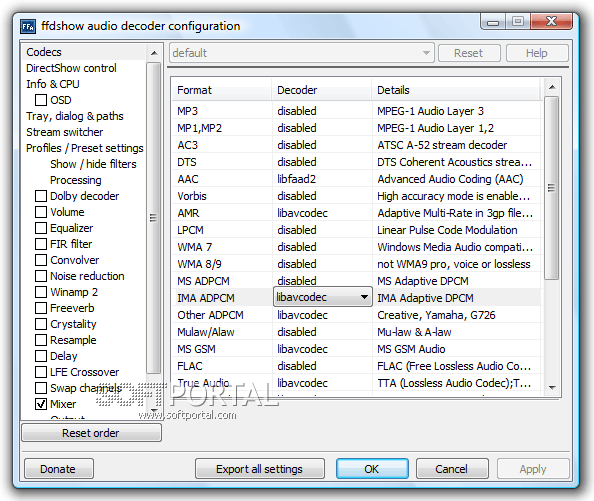Image resolution: width=594 pixels, height=501 pixels.
Task: Tick the Noise reduction checkbox
Action: pos(41,276)
